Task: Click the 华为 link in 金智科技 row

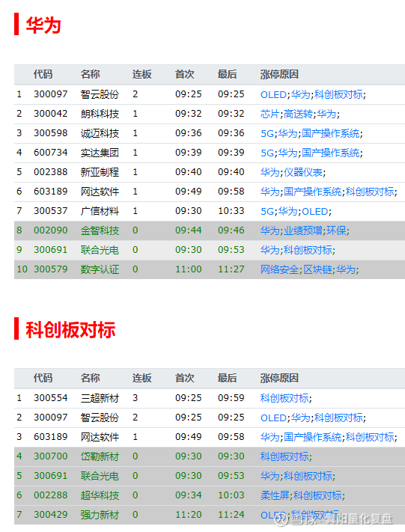Action: (270, 230)
